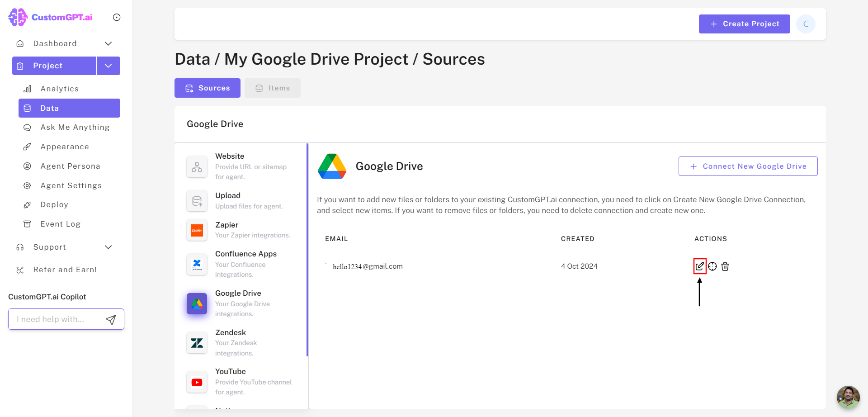Click the Data database icon
Image resolution: width=868 pixels, height=417 pixels.
[28, 108]
